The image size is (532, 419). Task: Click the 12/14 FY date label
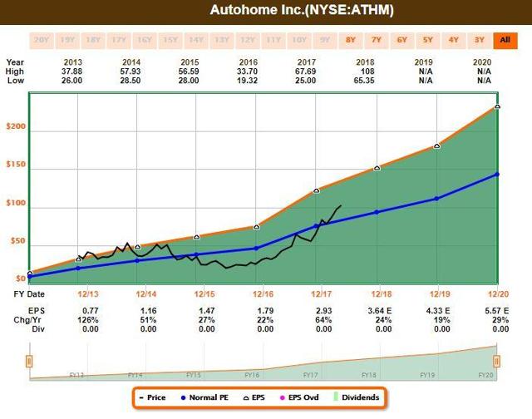pos(146,293)
